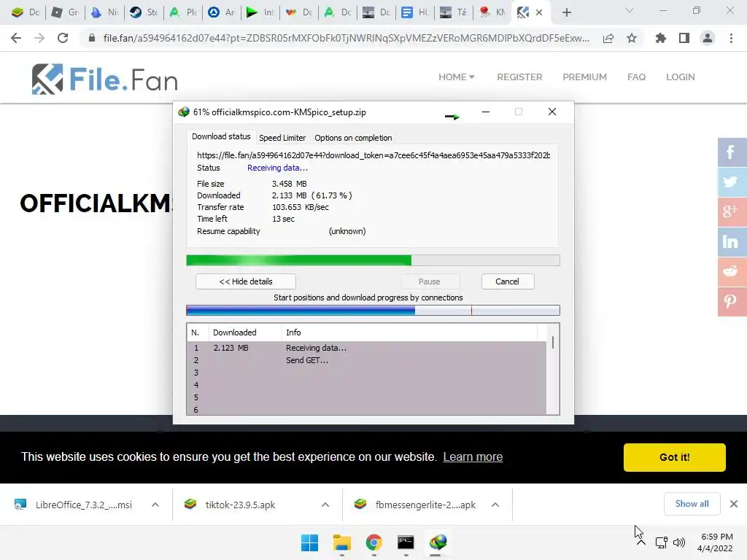The image size is (747, 560).
Task: Open options for fbmessengerlite apk download
Action: [x=495, y=505]
